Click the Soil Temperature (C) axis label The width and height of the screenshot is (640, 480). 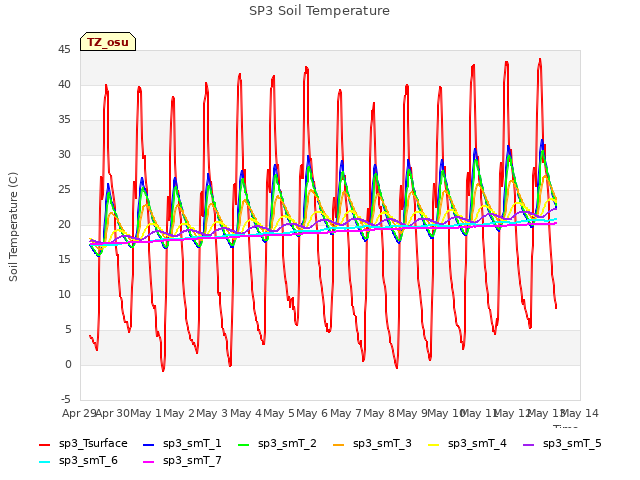tap(13, 227)
